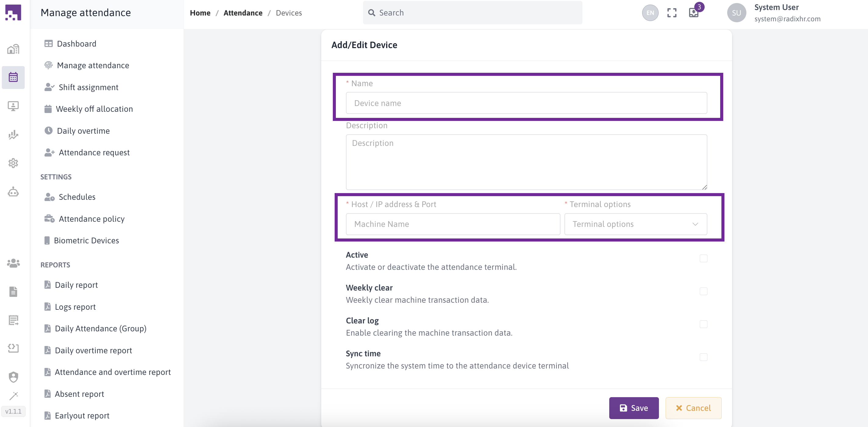The height and width of the screenshot is (427, 868).
Task: Navigate to Attendance breadcrumb link
Action: click(243, 13)
